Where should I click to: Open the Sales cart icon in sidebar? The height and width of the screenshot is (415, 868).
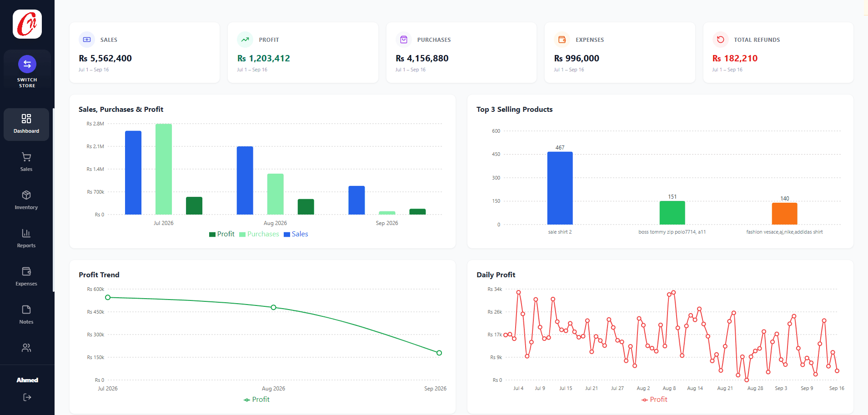pos(26,157)
